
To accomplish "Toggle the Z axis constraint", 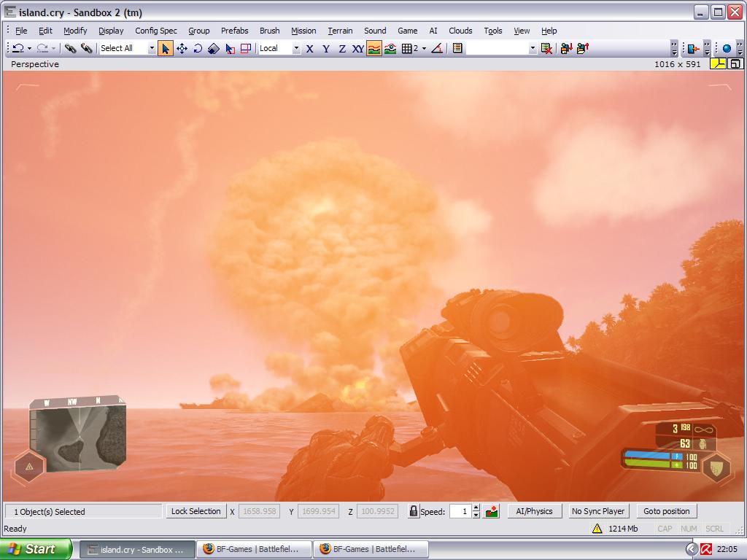I will (x=342, y=48).
